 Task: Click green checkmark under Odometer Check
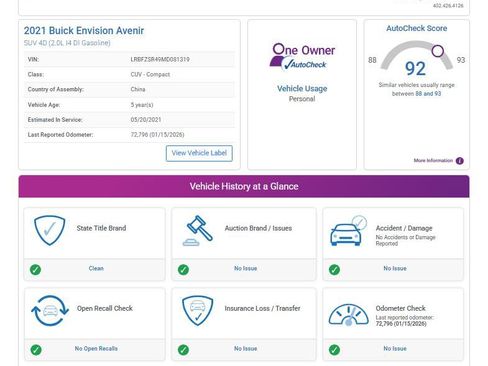point(334,350)
